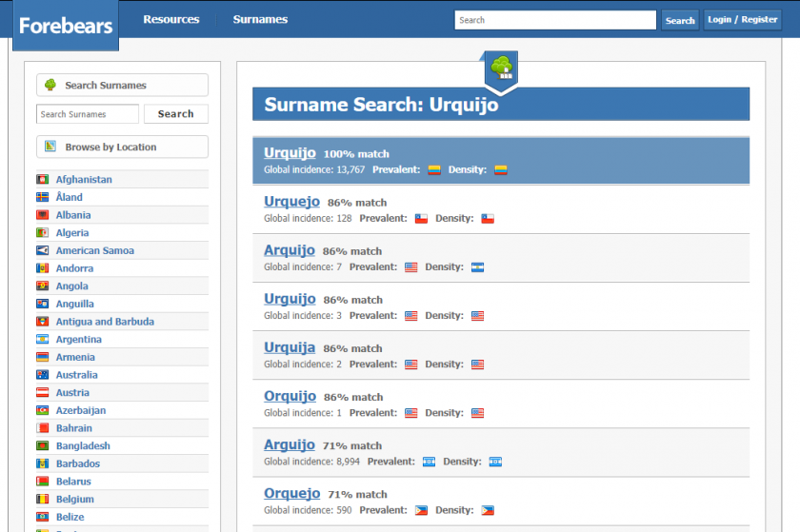
Task: Open the Azerbaijan link
Action: 81,410
